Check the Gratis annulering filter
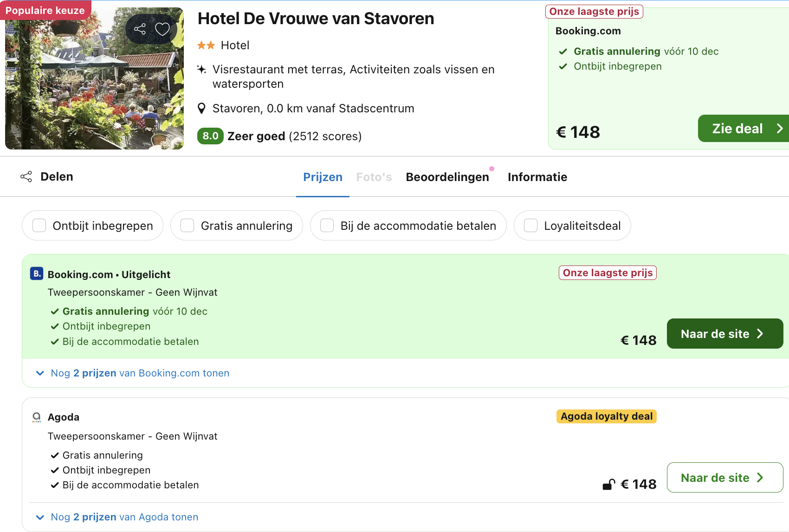This screenshot has height=532, width=789. point(187,225)
